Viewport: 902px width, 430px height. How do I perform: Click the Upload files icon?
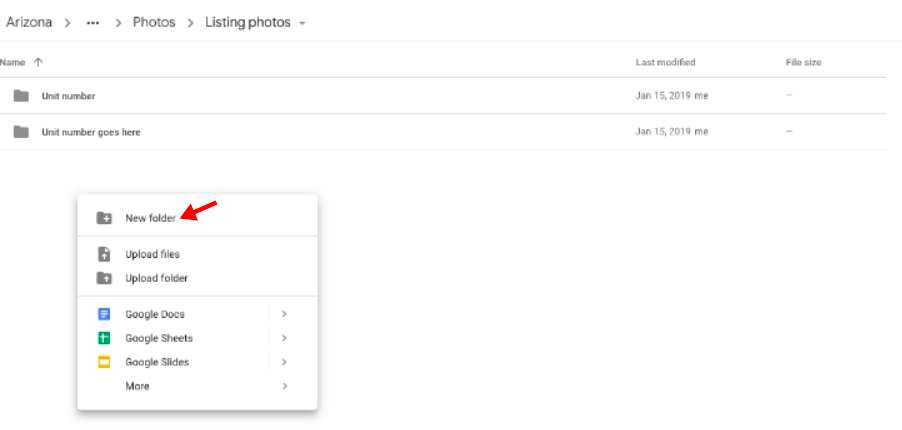pos(104,254)
